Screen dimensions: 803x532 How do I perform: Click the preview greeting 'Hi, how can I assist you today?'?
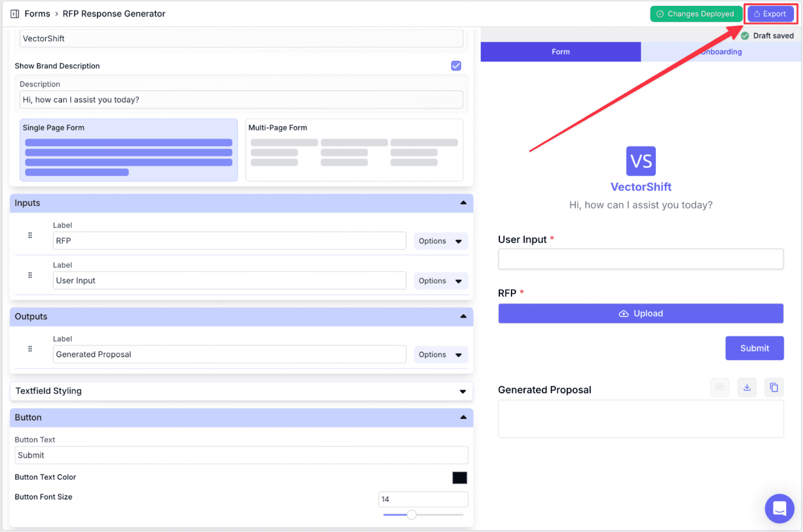click(x=641, y=205)
